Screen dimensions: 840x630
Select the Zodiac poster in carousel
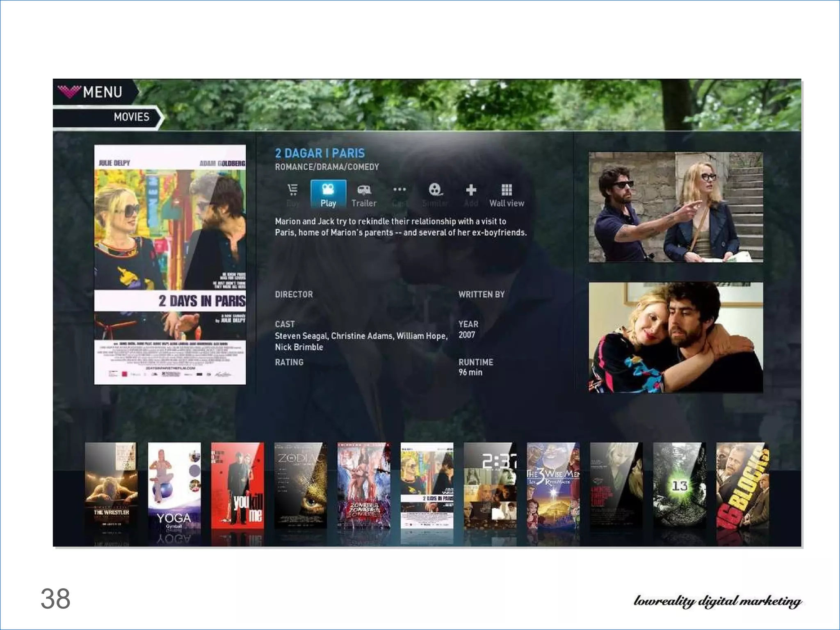(301, 486)
